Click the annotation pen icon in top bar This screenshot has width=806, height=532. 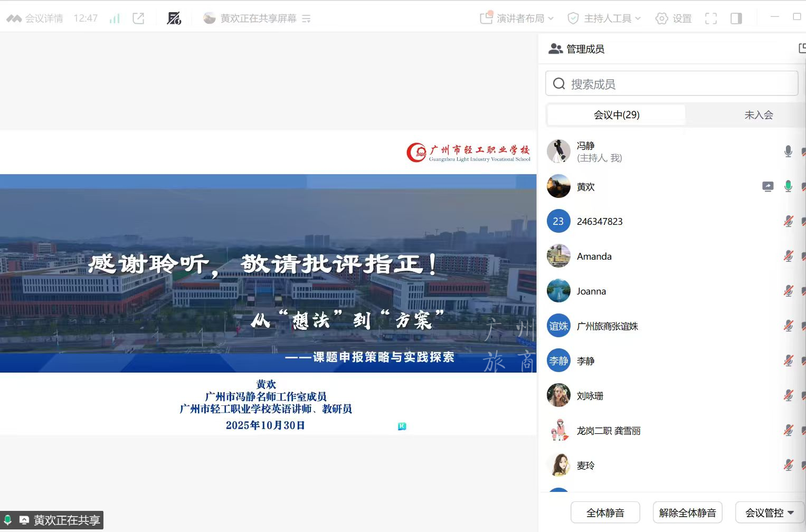(x=174, y=18)
